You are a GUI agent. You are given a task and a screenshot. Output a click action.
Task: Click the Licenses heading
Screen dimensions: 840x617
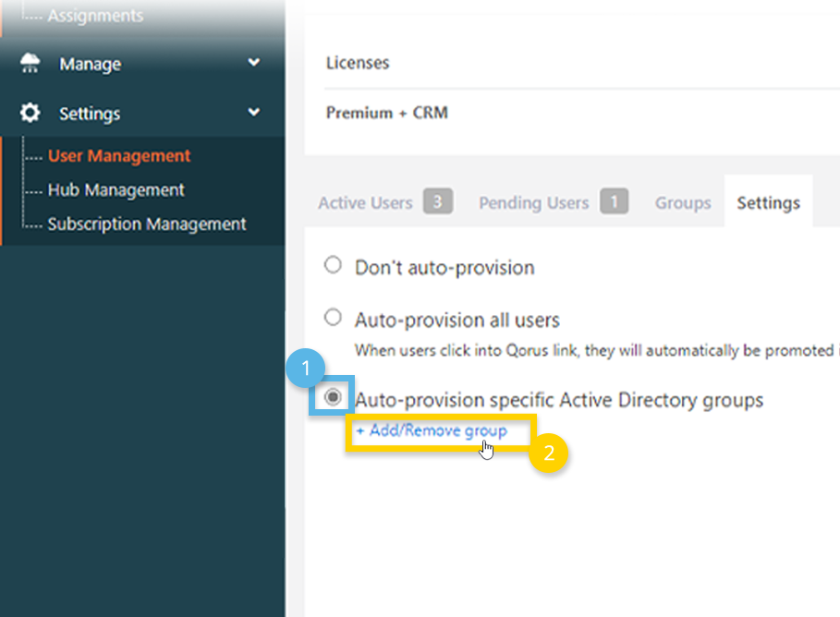pos(358,63)
